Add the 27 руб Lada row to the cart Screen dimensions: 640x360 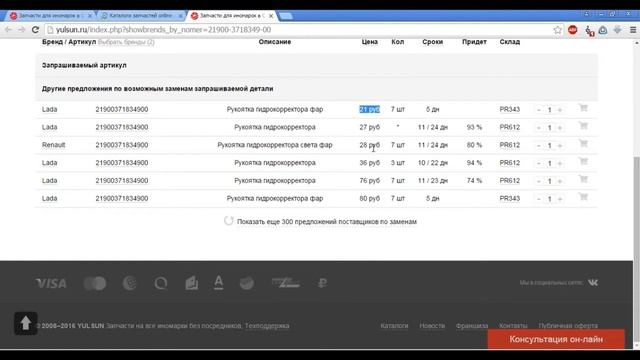tap(583, 126)
